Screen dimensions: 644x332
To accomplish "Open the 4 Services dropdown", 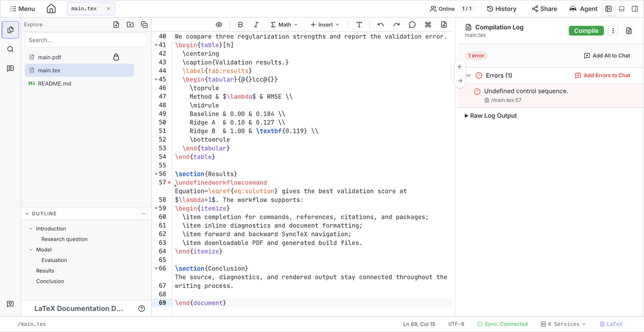I will click(x=563, y=324).
